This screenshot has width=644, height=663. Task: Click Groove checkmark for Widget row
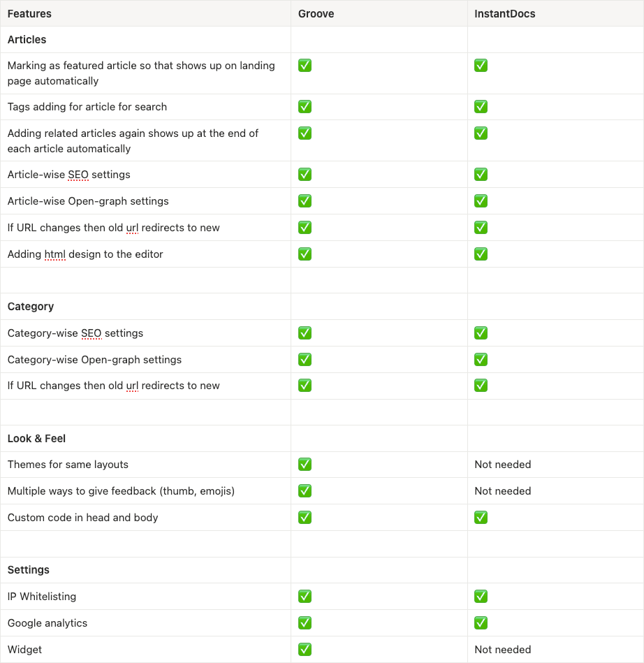305,650
